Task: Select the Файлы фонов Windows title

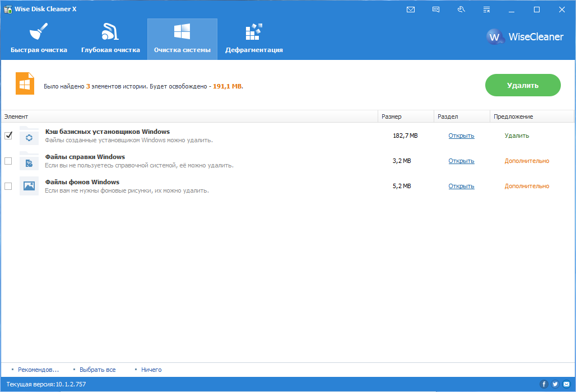Action: coord(82,182)
